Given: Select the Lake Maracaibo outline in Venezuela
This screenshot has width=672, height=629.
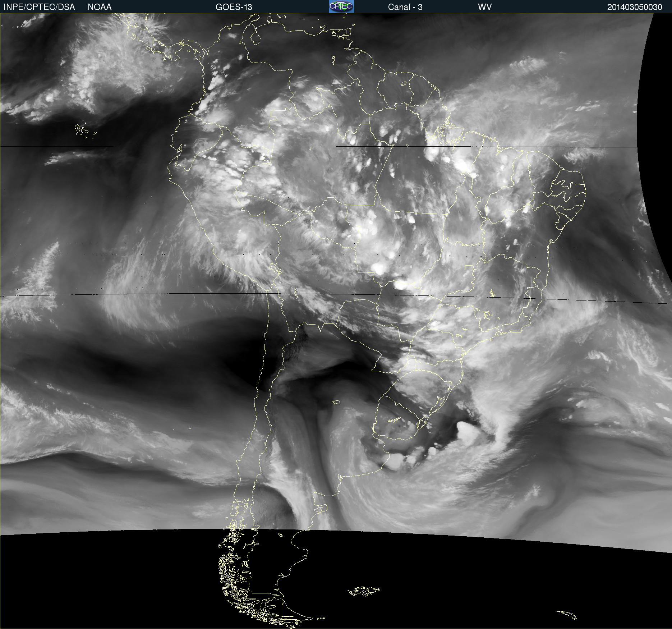Looking at the screenshot, I should tap(256, 37).
